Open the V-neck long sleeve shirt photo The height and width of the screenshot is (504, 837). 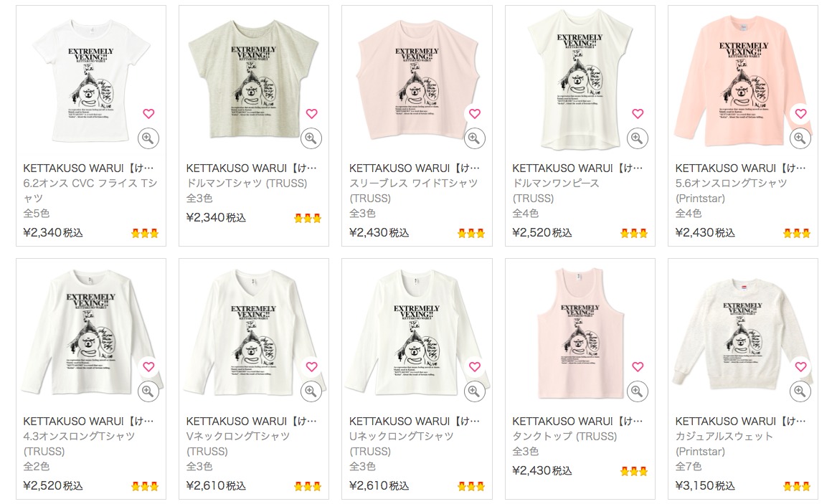[x=253, y=333]
